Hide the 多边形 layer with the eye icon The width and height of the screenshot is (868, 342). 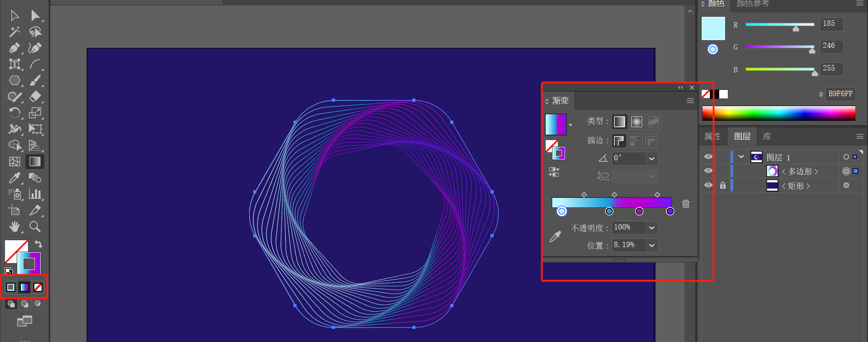708,171
